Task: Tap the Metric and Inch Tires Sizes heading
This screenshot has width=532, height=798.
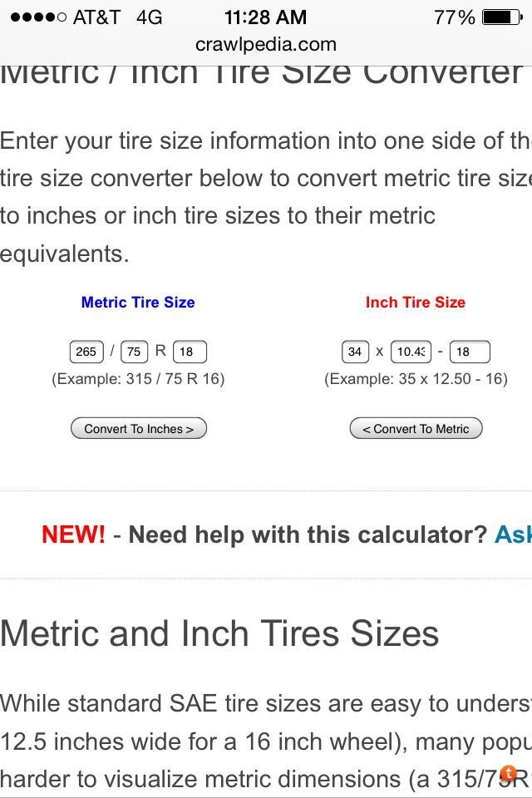Action: coord(219,633)
